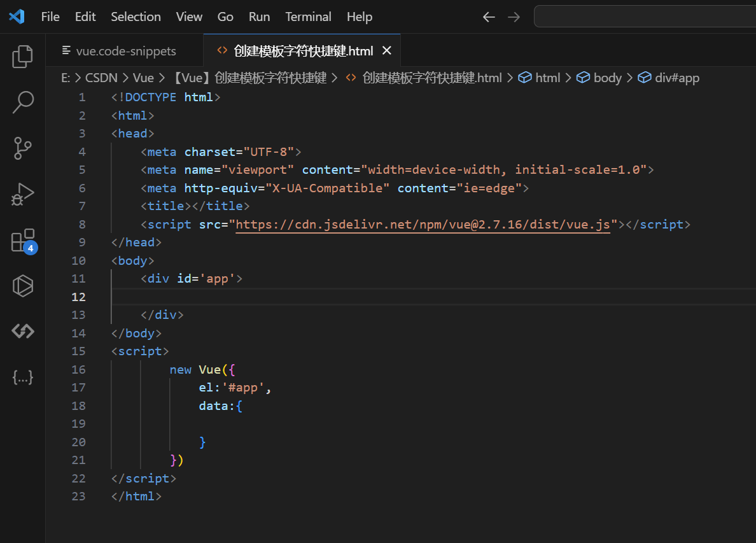Open the Search view in the activity bar

pyautogui.click(x=23, y=102)
